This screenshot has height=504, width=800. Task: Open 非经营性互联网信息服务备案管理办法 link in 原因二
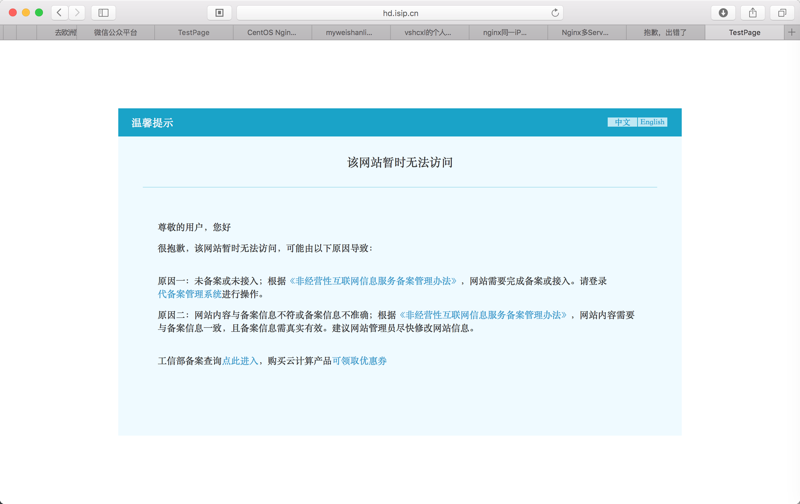(483, 315)
